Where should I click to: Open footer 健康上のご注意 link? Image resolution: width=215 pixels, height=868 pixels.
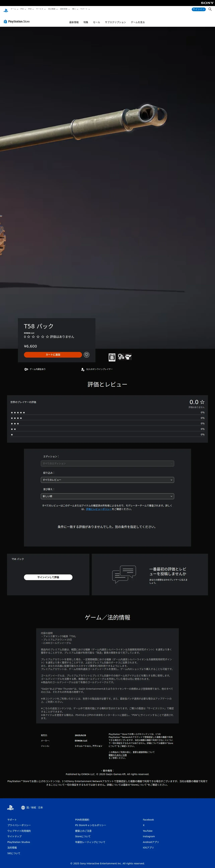coord(83,831)
